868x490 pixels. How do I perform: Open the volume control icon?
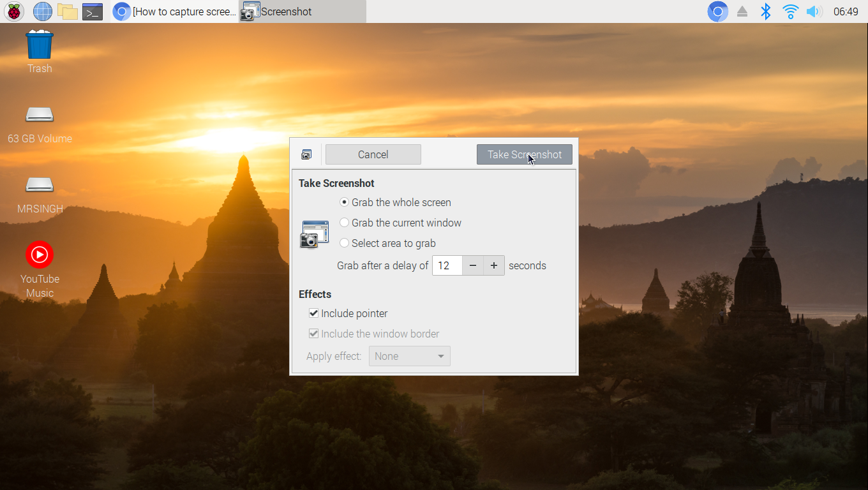[x=812, y=11]
